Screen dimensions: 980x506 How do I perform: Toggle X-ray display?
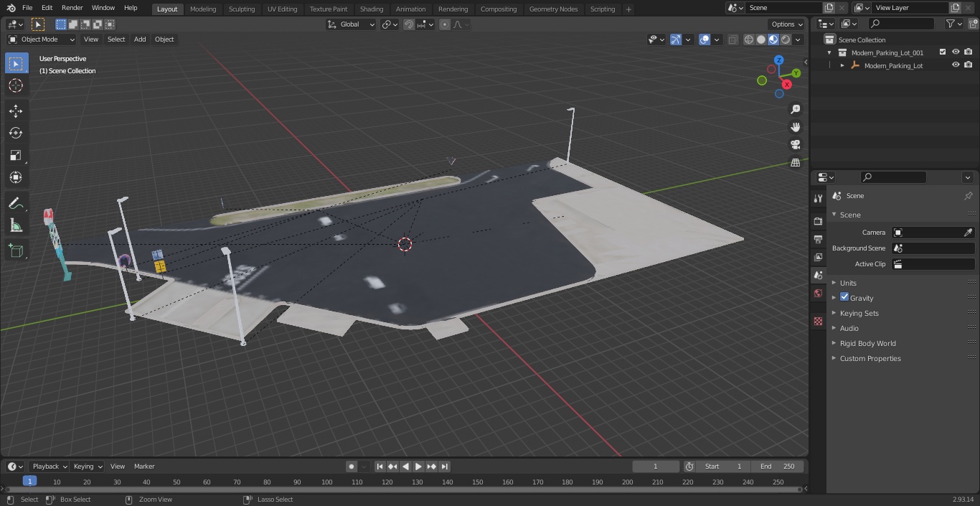pyautogui.click(x=732, y=39)
